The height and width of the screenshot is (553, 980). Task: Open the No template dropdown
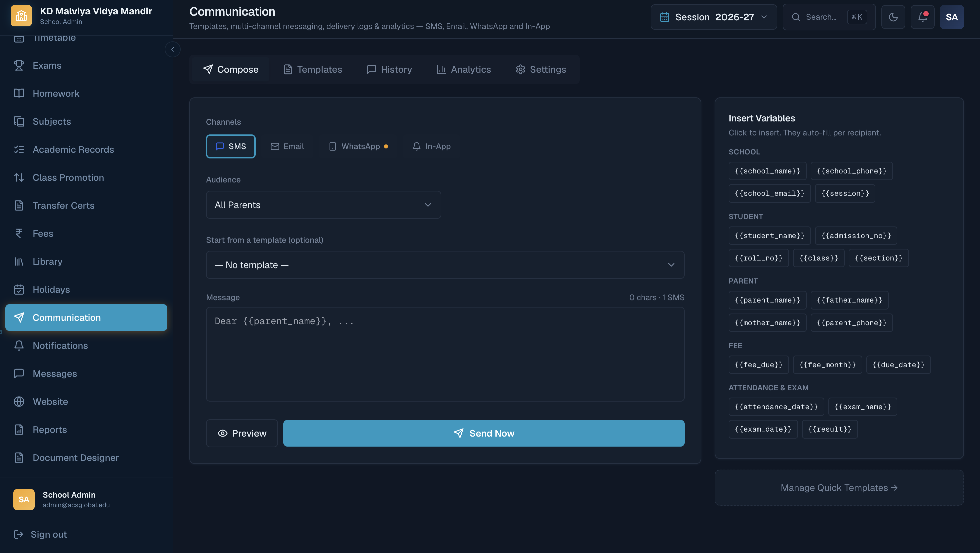tap(445, 265)
